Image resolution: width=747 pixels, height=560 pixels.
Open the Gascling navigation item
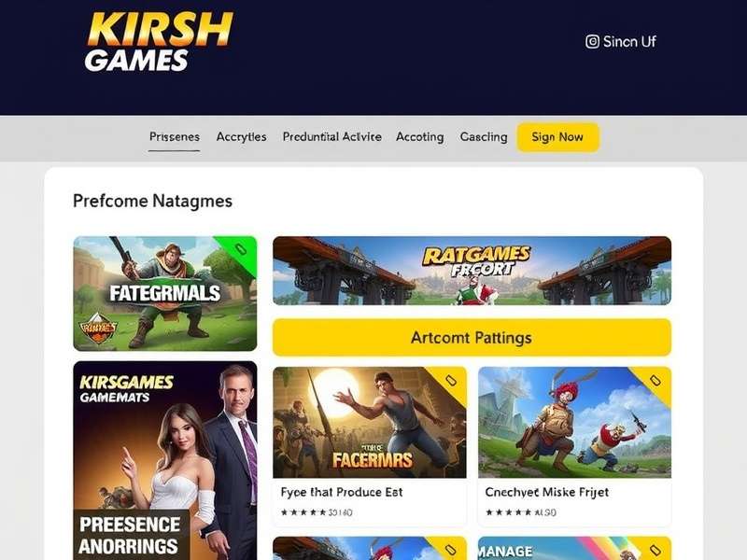pos(484,136)
